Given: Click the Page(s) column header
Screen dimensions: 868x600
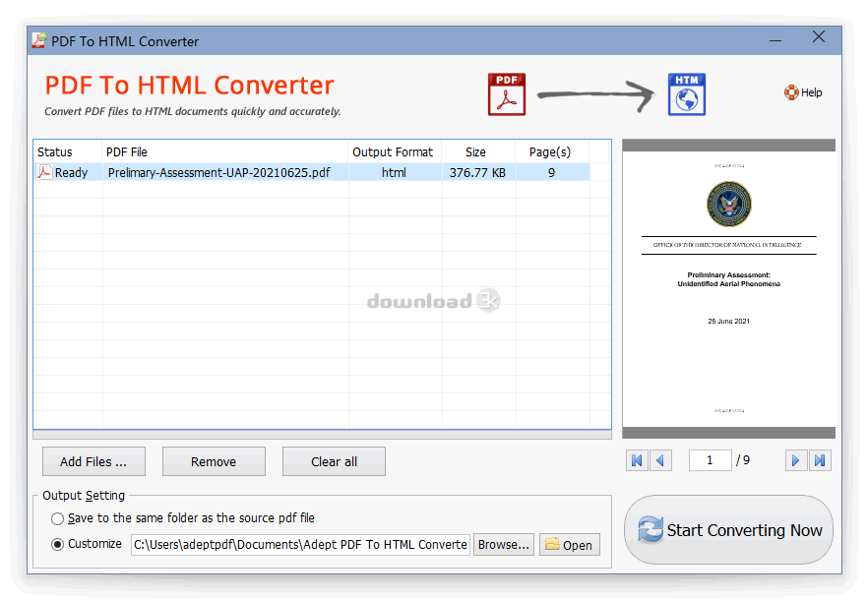Looking at the screenshot, I should pyautogui.click(x=552, y=152).
